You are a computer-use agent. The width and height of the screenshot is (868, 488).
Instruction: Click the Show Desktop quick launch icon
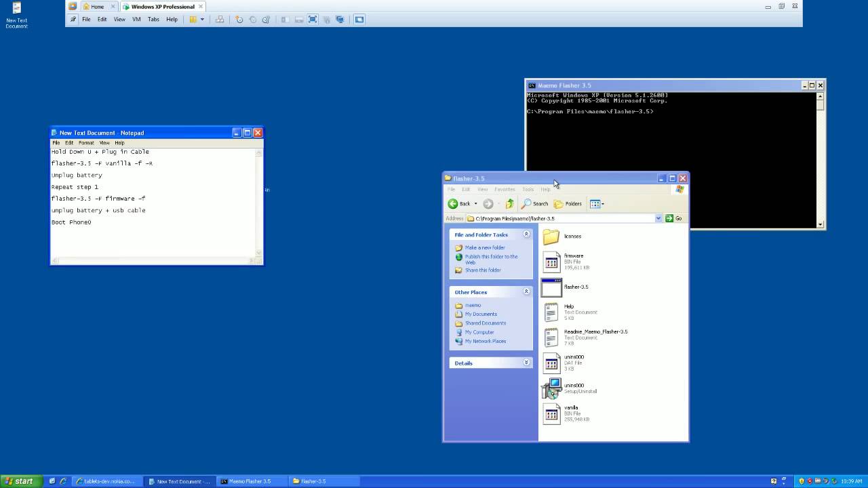pyautogui.click(x=53, y=481)
